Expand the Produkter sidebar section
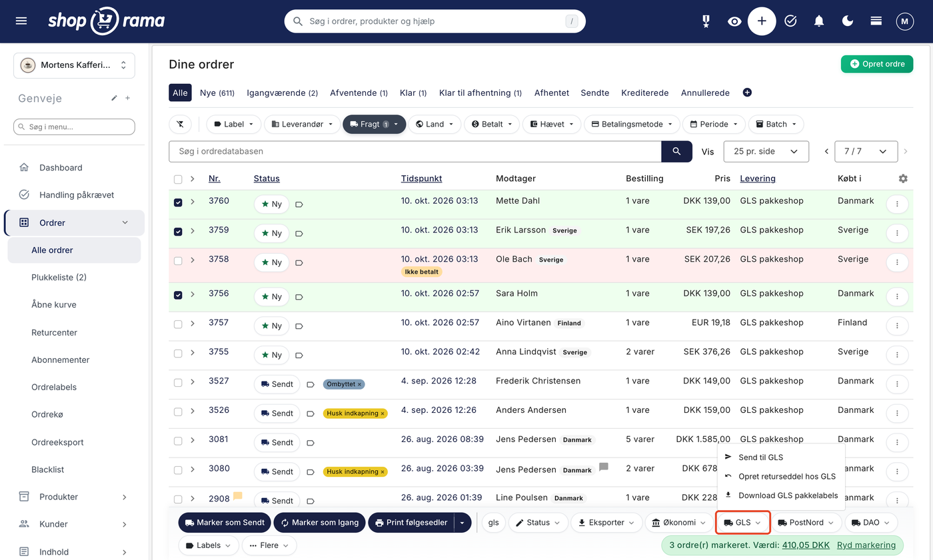This screenshot has height=560, width=933. (73, 497)
